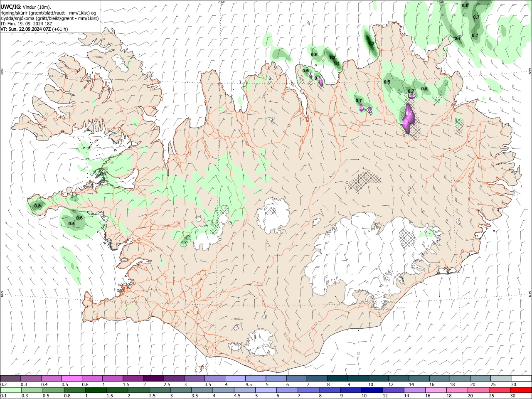
Task: Select upper legend bright pink swatch at 0.5
Action: point(71,379)
